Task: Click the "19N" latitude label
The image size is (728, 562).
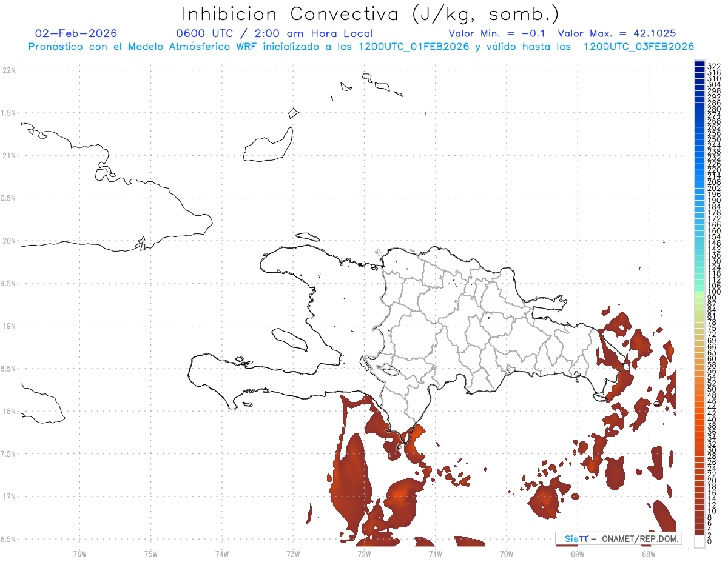Action: pos(8,326)
